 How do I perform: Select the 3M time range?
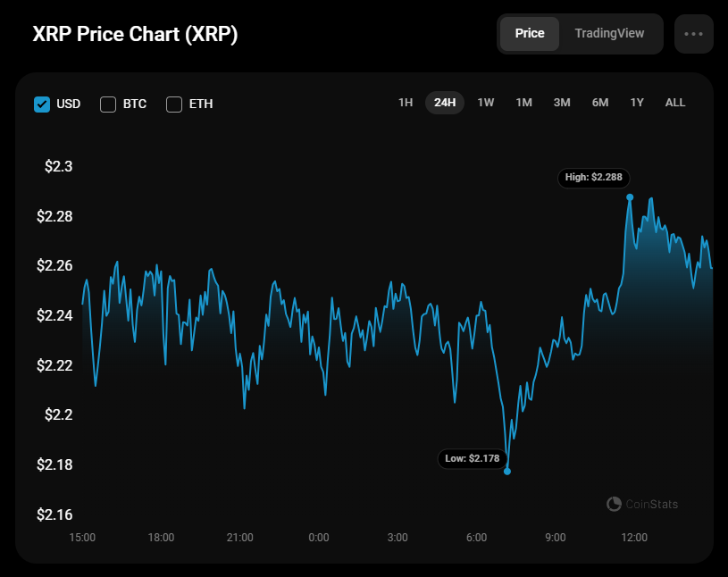[x=562, y=103]
